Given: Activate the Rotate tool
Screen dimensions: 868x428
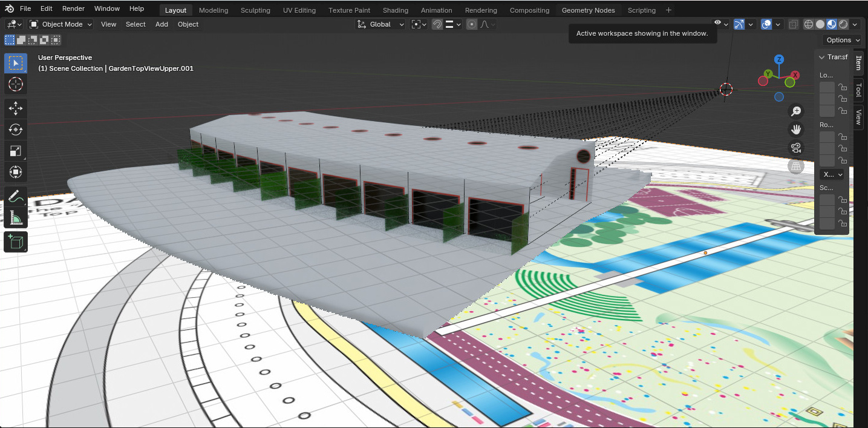Looking at the screenshot, I should coord(16,130).
